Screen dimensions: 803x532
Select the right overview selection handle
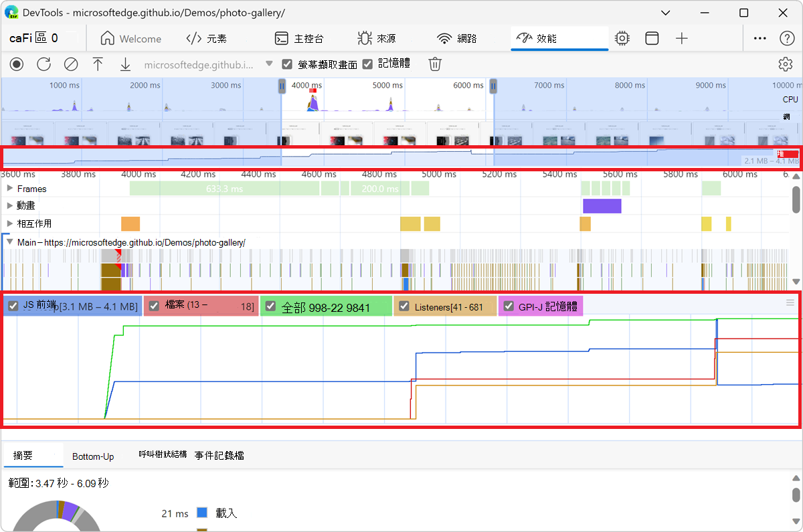pos(493,86)
